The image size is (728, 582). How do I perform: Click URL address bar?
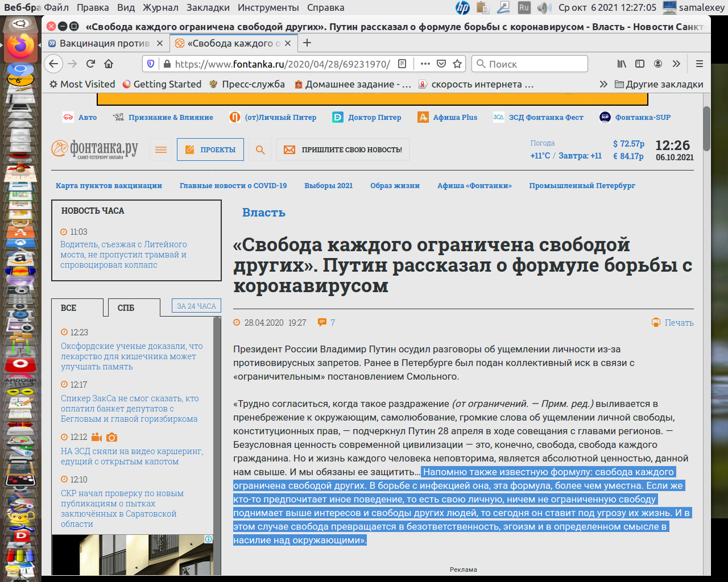(x=282, y=64)
